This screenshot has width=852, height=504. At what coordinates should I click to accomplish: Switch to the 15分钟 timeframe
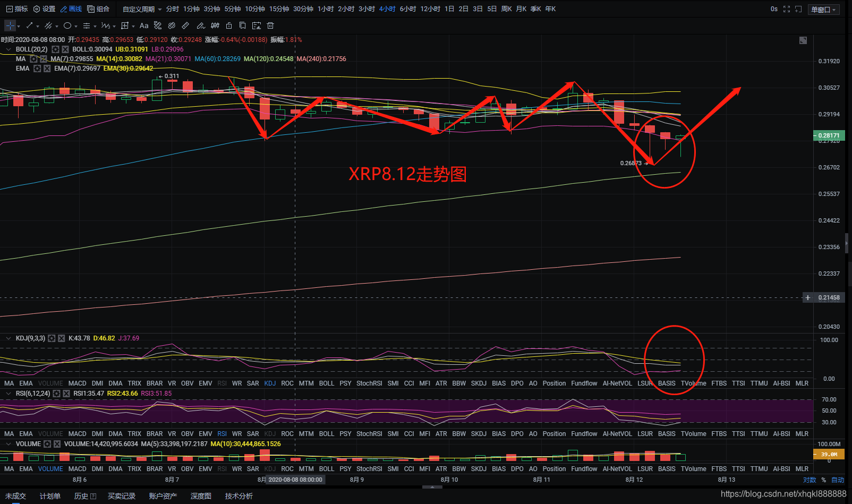click(x=279, y=9)
